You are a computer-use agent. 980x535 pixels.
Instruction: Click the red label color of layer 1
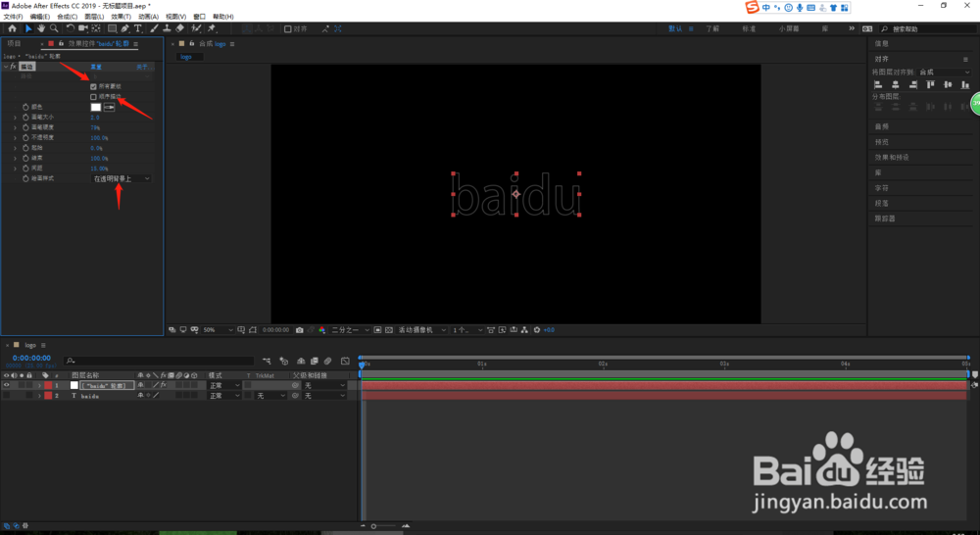[48, 386]
